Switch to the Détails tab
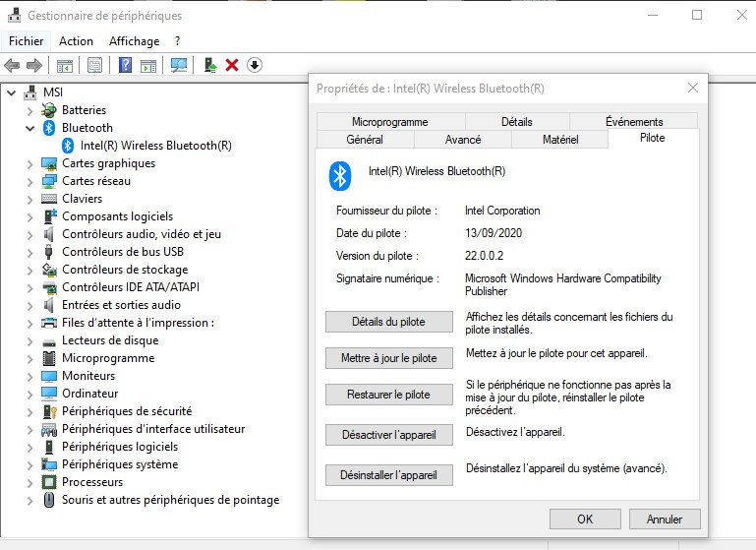756x550 pixels. click(517, 122)
